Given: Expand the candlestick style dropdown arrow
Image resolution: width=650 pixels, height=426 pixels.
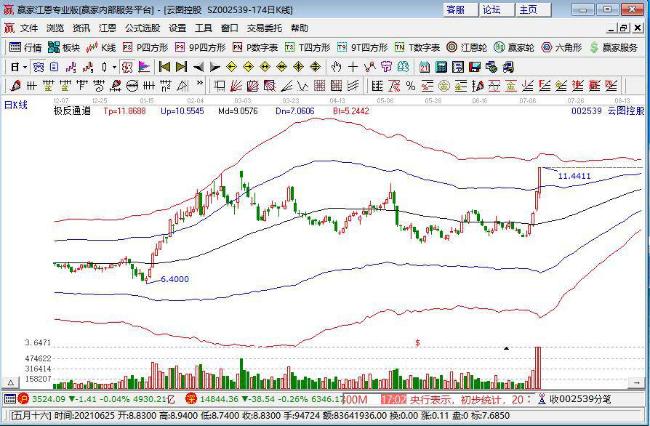Looking at the screenshot, I should pos(114,67).
